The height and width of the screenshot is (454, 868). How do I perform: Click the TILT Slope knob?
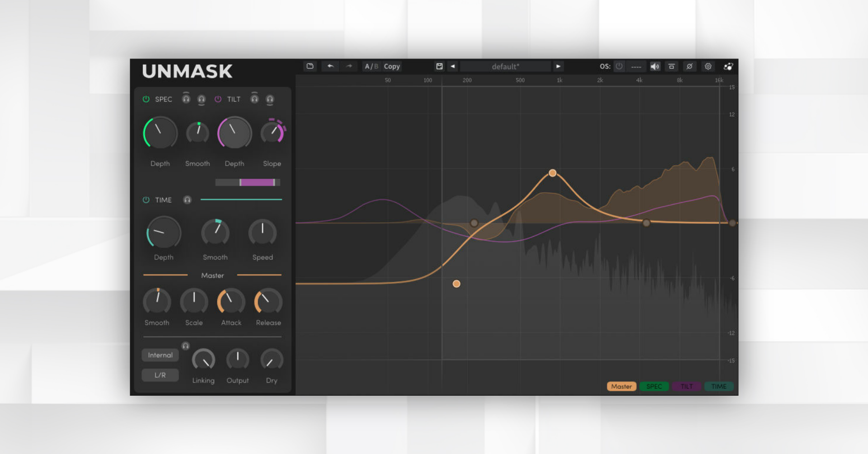tap(272, 133)
